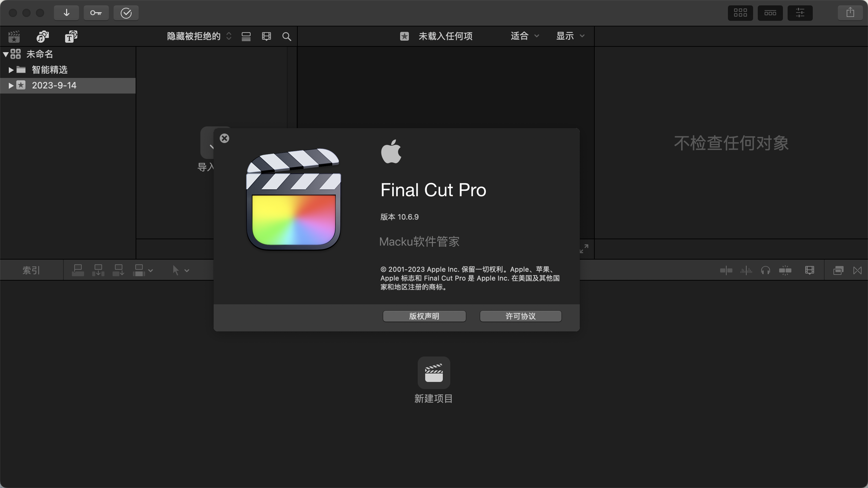Toggle audio skimming waveform icon
Screen dimensions: 868x488
pos(746,270)
